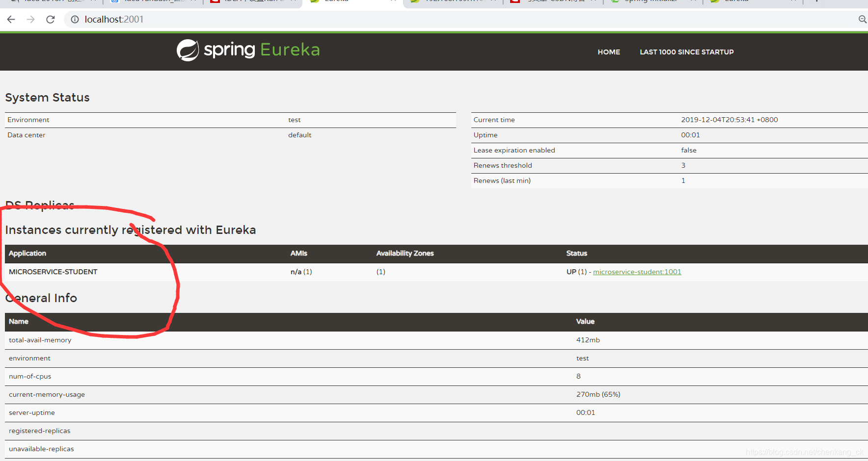The height and width of the screenshot is (461, 868).
Task: Focus the address bar showing localhost:2001
Action: coord(114,20)
